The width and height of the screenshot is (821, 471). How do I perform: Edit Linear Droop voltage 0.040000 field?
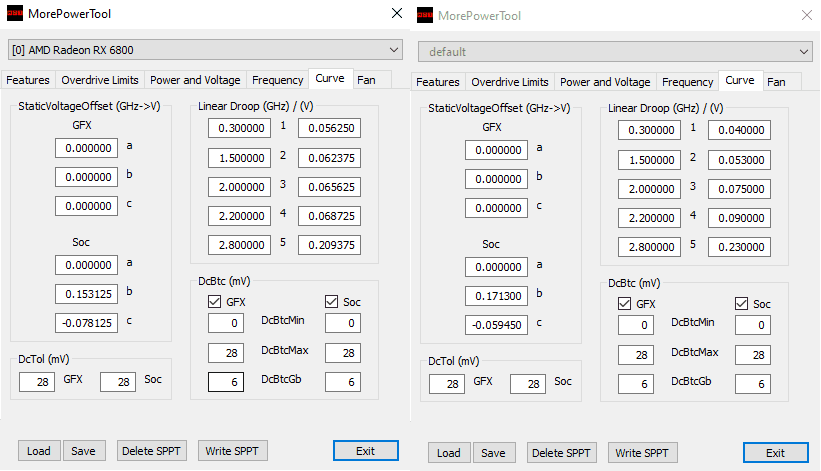point(739,130)
